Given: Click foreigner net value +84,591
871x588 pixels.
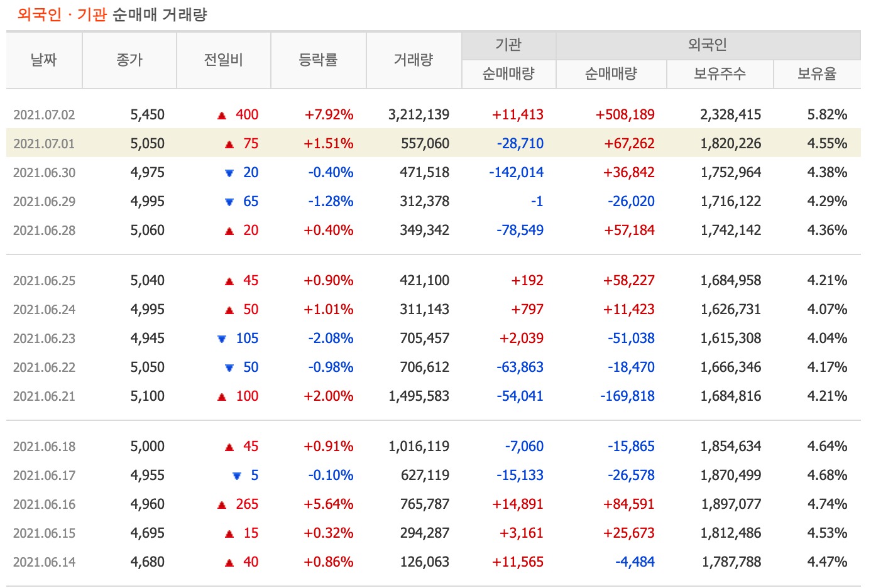Looking at the screenshot, I should pos(629,504).
